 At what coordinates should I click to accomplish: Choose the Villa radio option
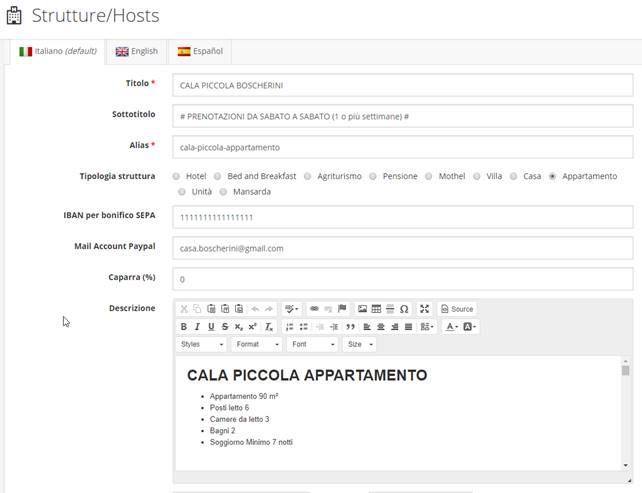point(478,176)
